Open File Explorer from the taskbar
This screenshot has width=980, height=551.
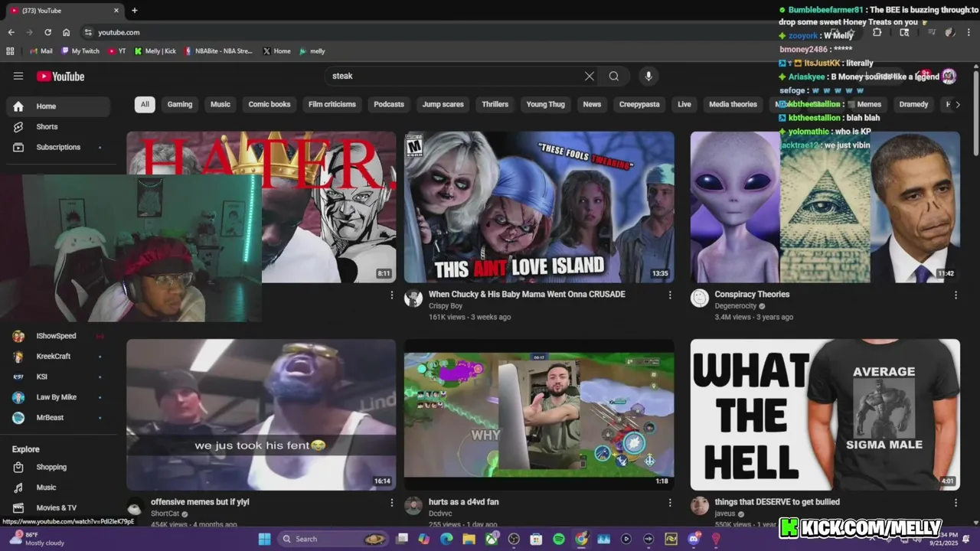(x=469, y=539)
